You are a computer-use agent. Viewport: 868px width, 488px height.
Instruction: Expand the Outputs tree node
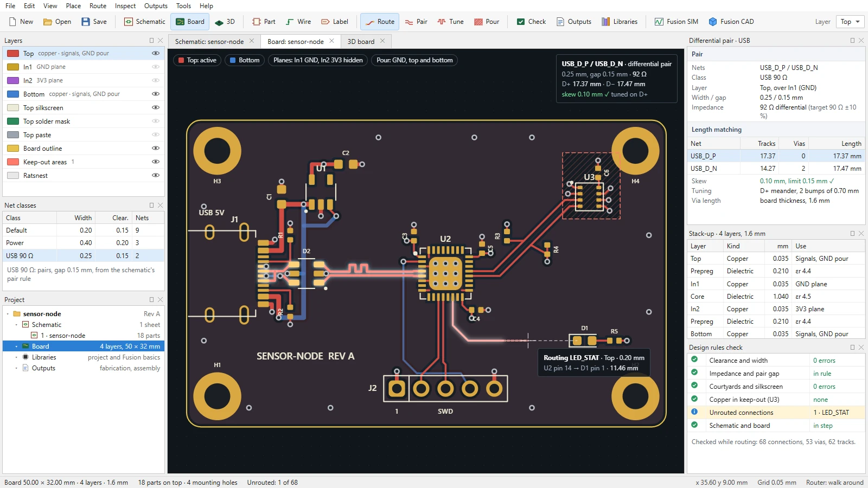(16, 368)
